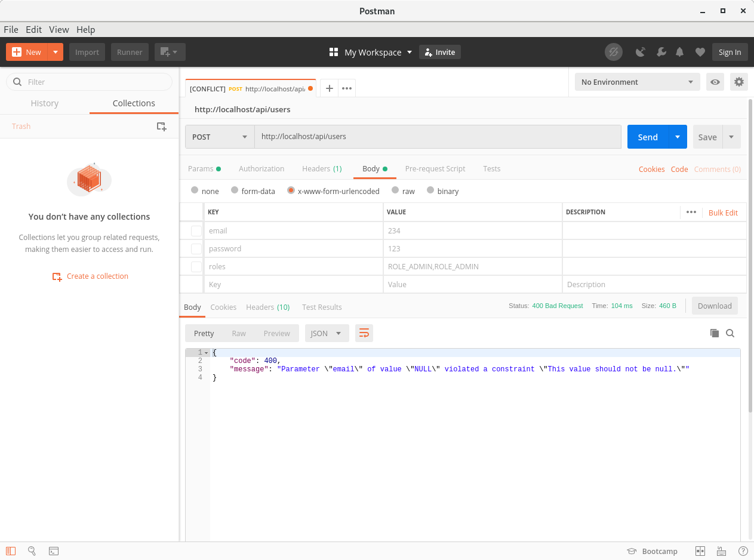Switch to the History tab
Screen dimensions: 754x560
[x=45, y=103]
